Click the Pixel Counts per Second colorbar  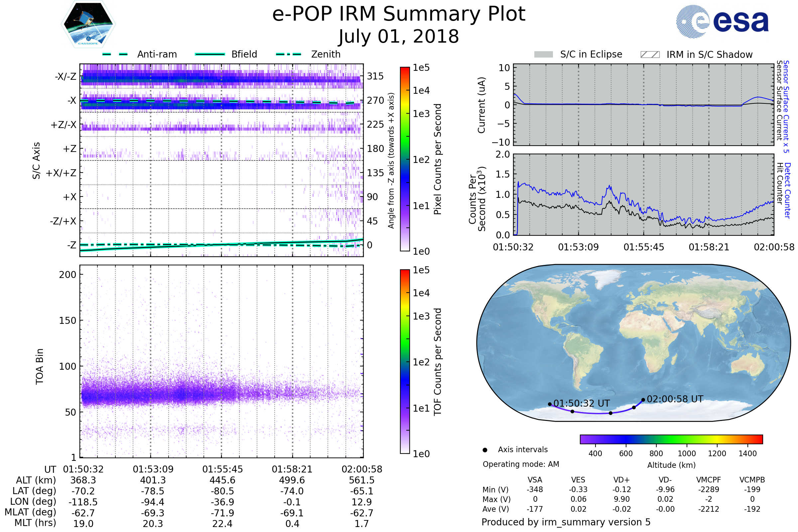pos(405,159)
